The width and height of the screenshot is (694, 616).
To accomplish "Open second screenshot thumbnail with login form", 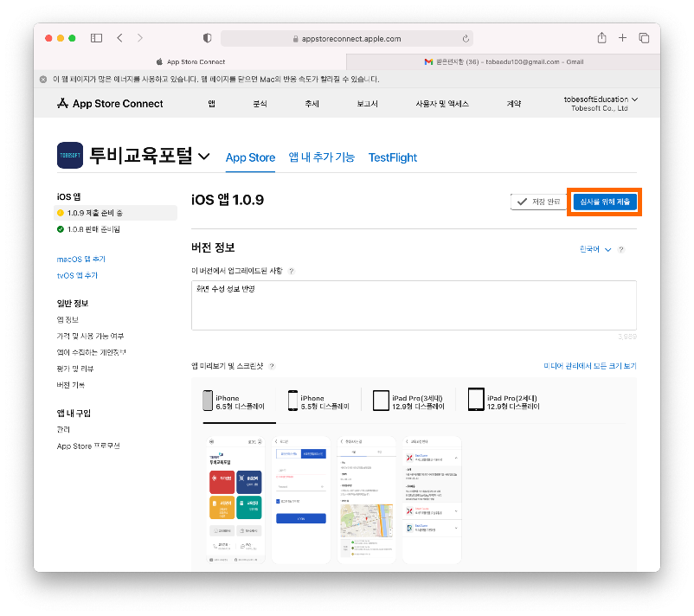I will [x=301, y=500].
